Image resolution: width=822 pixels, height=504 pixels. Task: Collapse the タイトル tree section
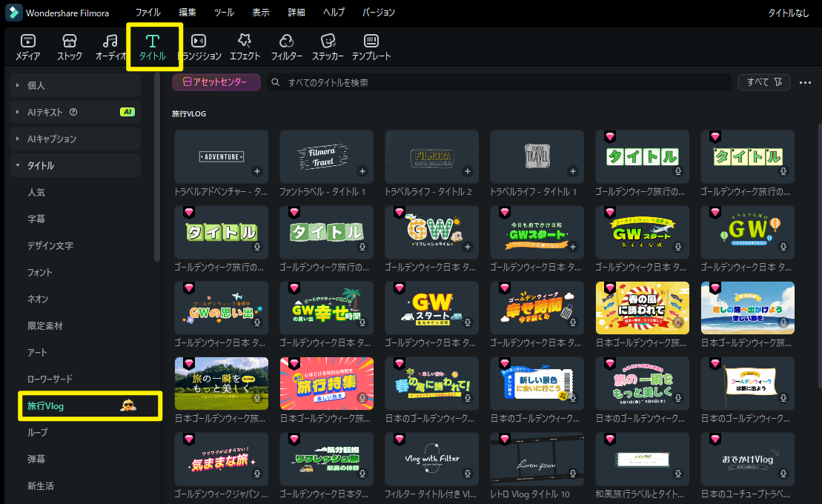tap(17, 165)
